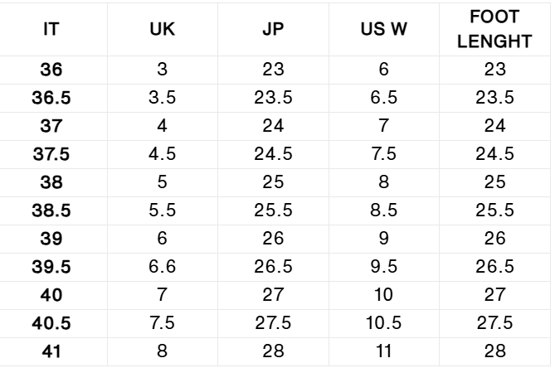Click the UK value 6.6 cell
The height and width of the screenshot is (392, 555).
[x=162, y=267]
